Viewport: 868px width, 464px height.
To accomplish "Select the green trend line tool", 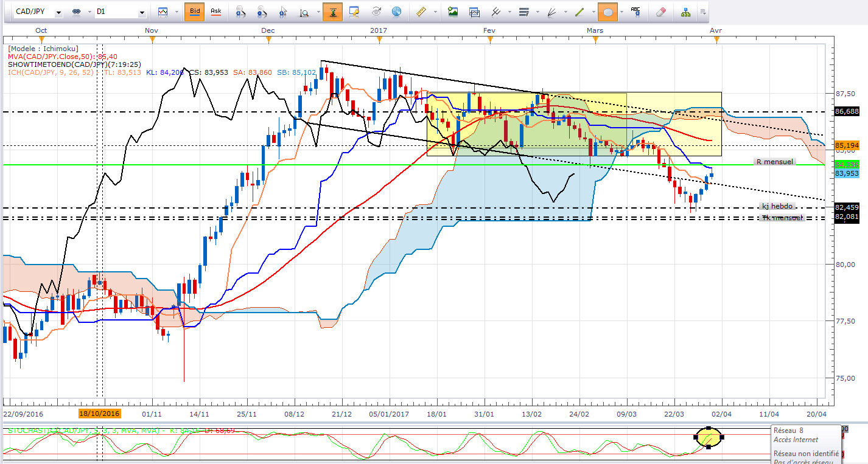I will tap(579, 12).
